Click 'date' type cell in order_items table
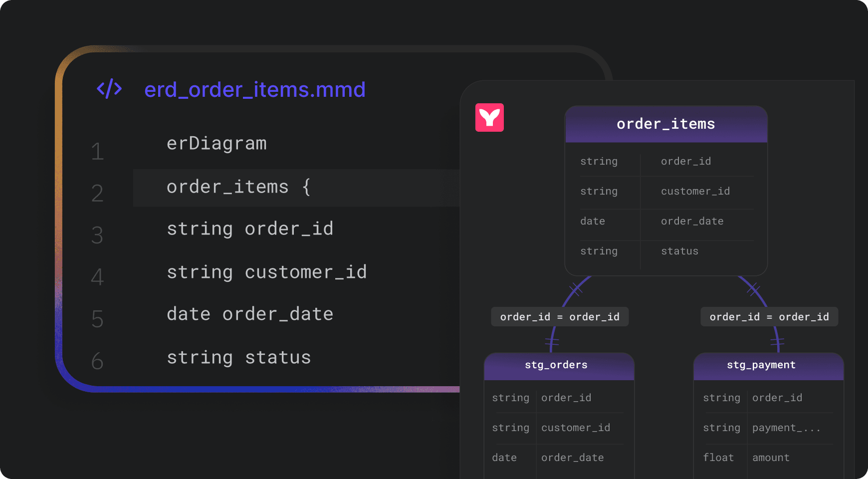868x479 pixels. (x=593, y=221)
